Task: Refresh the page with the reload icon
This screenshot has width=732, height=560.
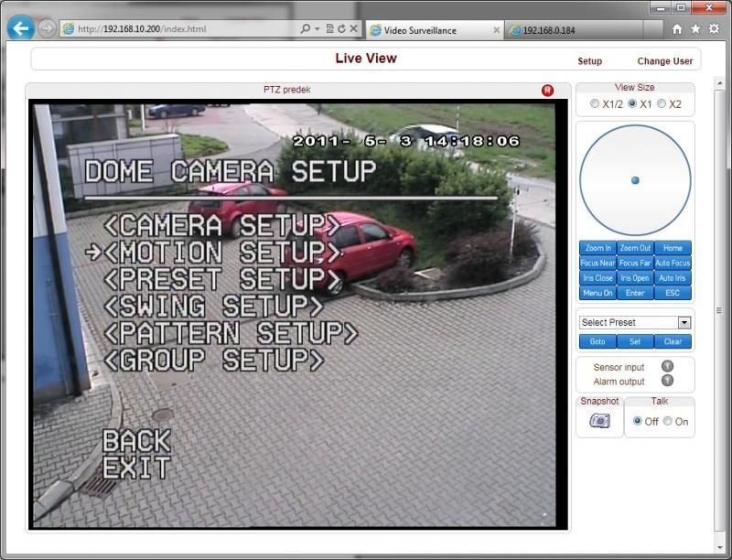Action: (x=340, y=29)
